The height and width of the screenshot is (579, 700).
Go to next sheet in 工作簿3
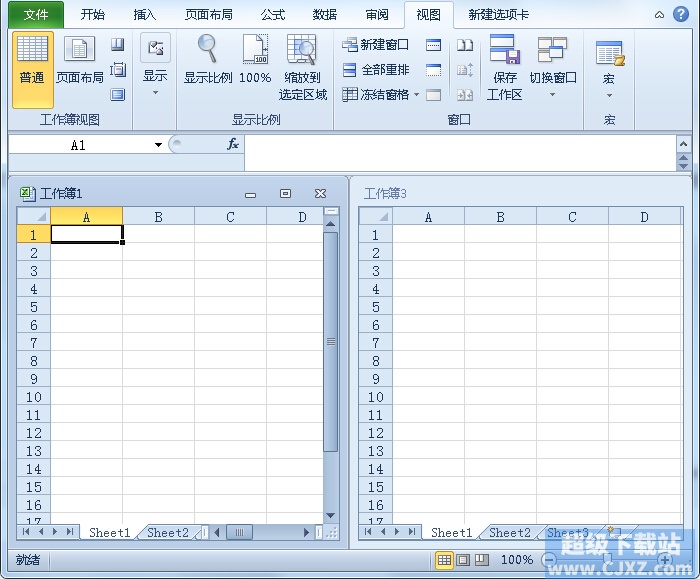pyautogui.click(x=397, y=532)
